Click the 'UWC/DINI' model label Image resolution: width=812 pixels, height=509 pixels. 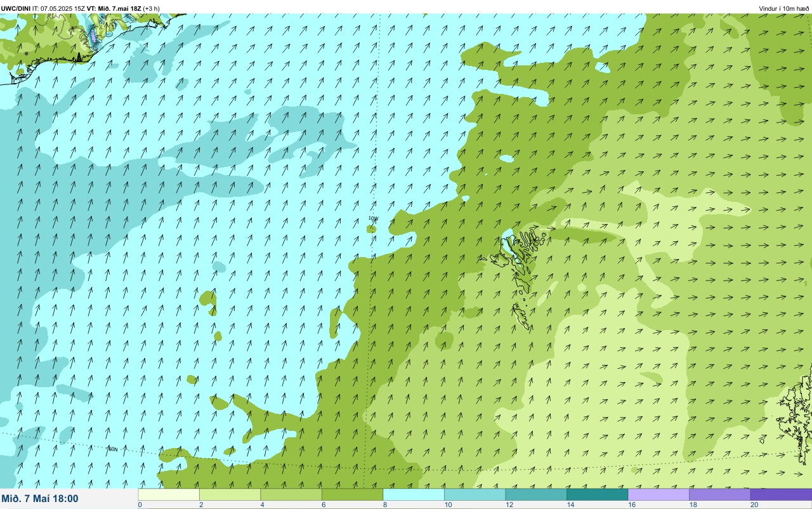[x=15, y=8]
